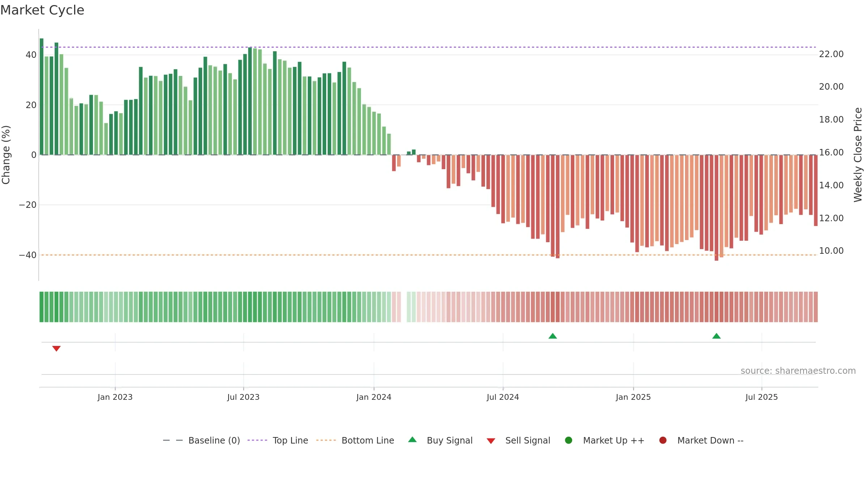Image resolution: width=868 pixels, height=488 pixels.
Task: Click the green Buy Signal triangle in legend
Action: [412, 440]
